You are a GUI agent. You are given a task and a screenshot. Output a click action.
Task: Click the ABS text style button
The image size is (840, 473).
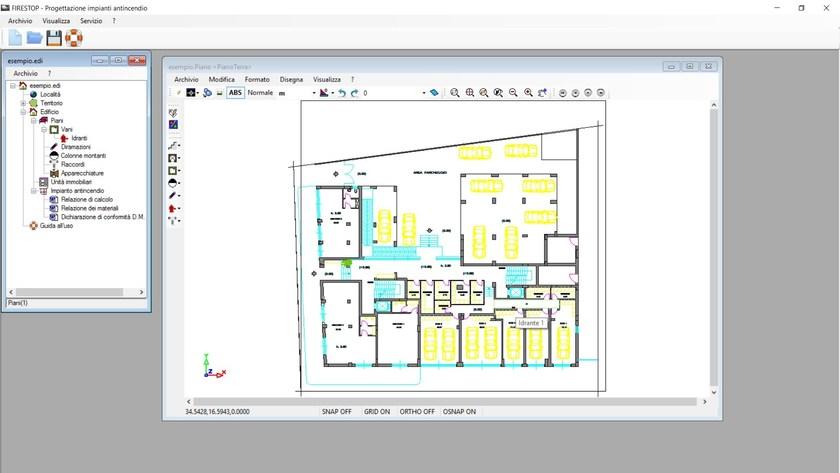tap(235, 93)
